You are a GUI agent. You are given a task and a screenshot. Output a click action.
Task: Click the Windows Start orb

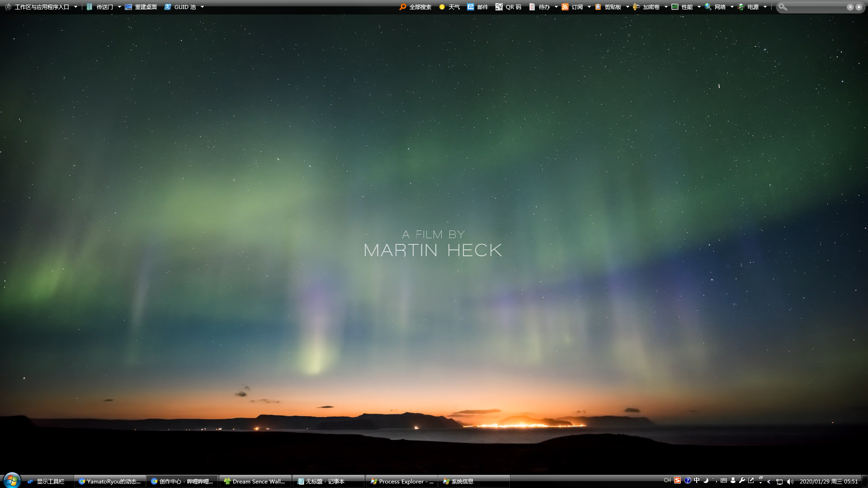pyautogui.click(x=12, y=480)
